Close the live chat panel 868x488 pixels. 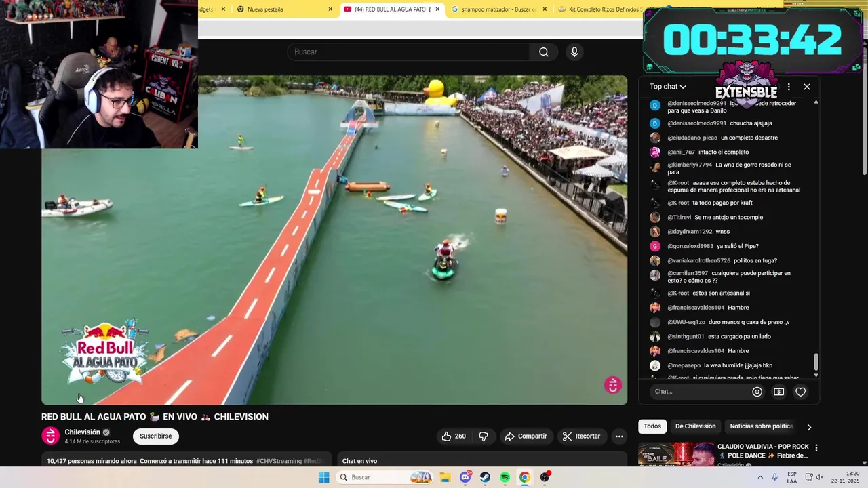(807, 87)
